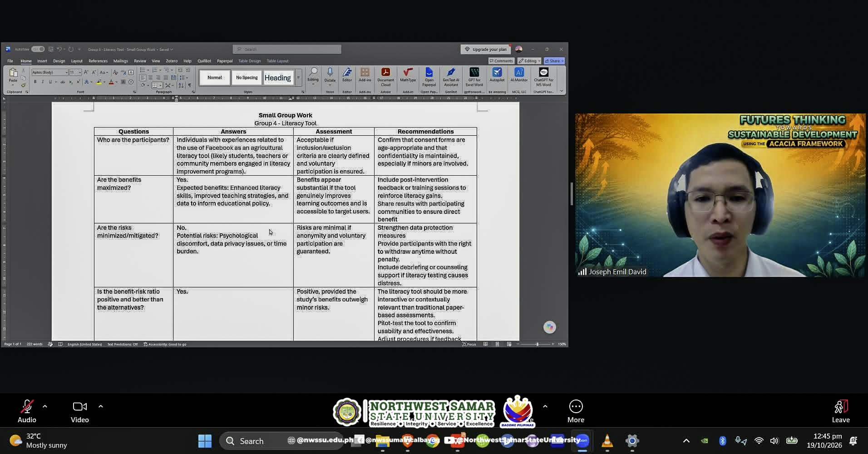The height and width of the screenshot is (454, 868).
Task: Toggle Bold formatting
Action: pyautogui.click(x=35, y=82)
